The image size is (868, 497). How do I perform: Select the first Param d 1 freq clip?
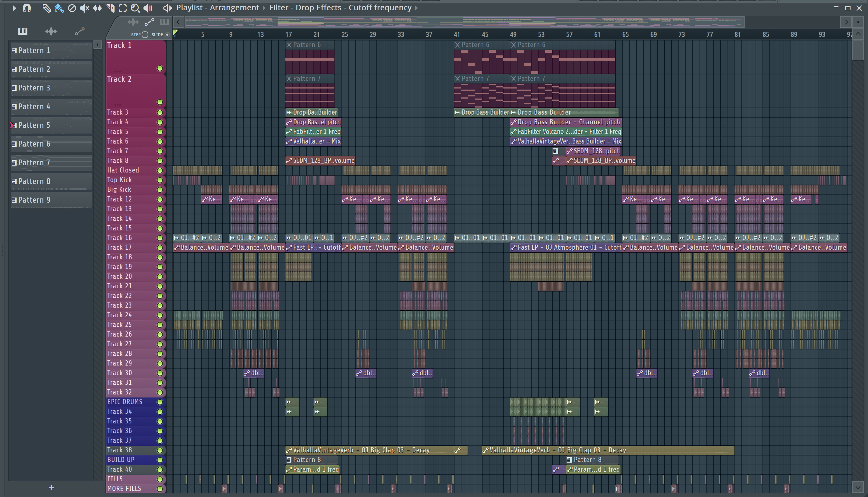(x=313, y=470)
